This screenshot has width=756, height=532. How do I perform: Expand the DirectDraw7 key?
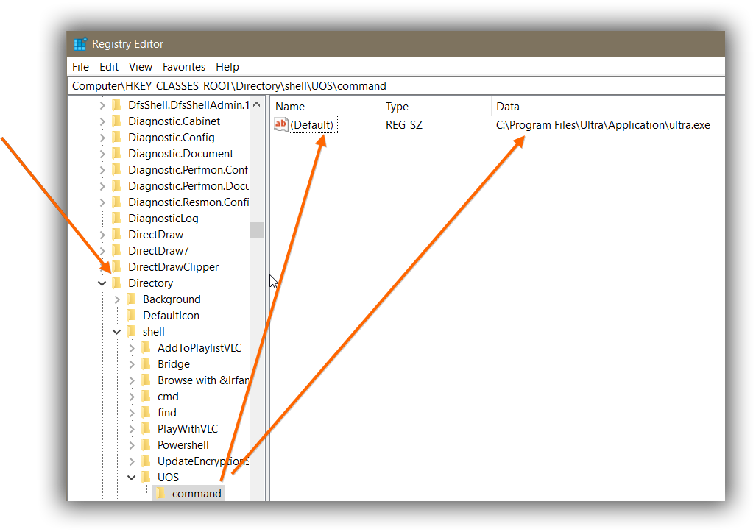point(102,251)
